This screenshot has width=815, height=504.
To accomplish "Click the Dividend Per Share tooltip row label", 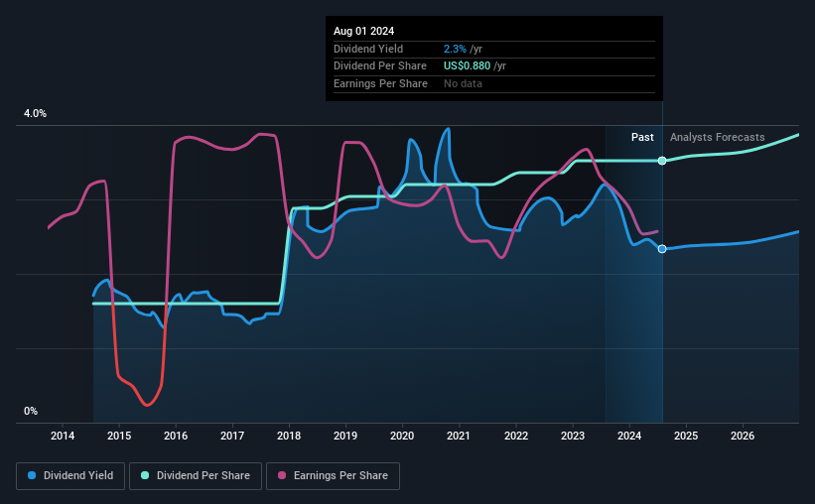I will pos(380,66).
